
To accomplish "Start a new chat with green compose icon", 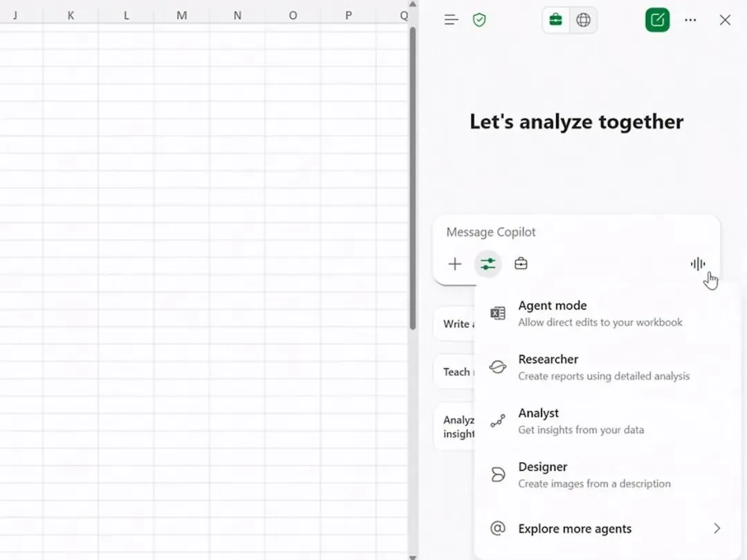I will (658, 20).
